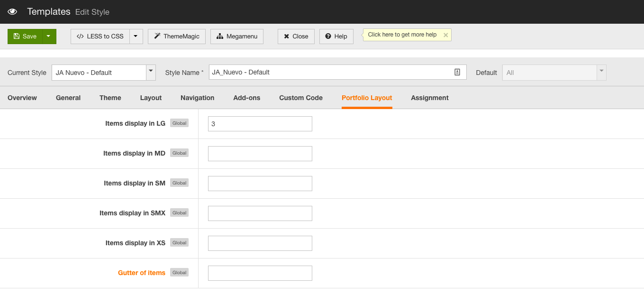The width and height of the screenshot is (644, 295).
Task: Toggle Global badge for Items display in SM
Action: coord(179,183)
